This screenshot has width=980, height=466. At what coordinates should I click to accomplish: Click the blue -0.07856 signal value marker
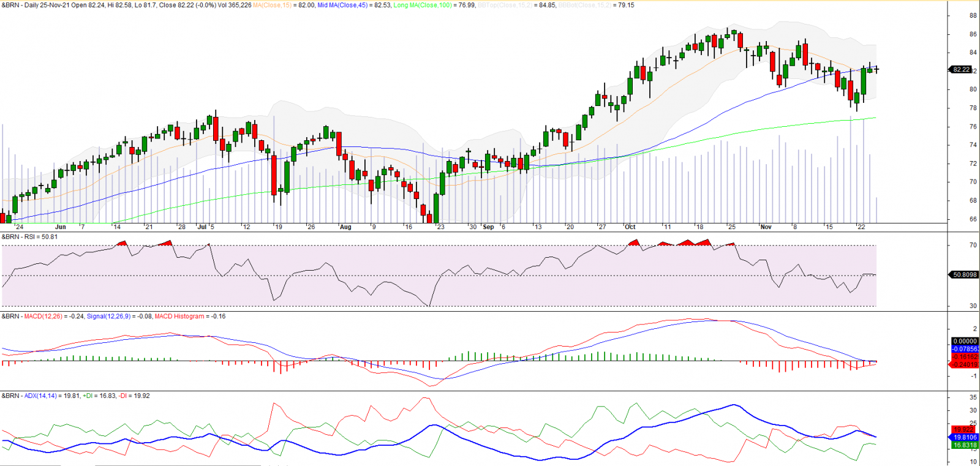(965, 349)
